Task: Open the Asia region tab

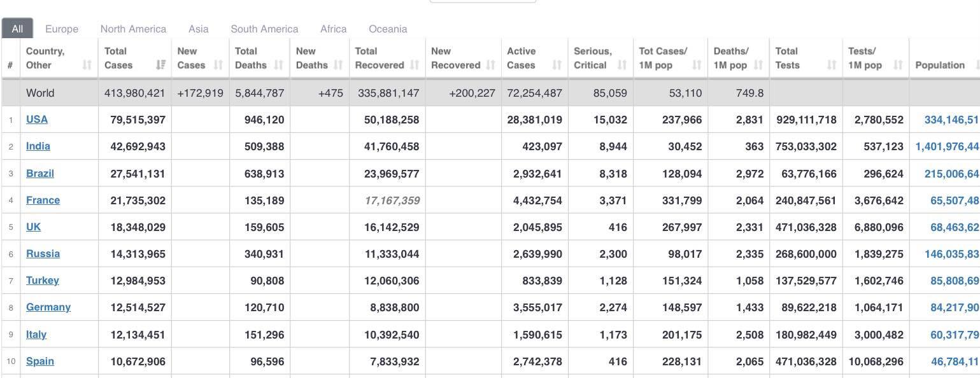Action: point(199,29)
